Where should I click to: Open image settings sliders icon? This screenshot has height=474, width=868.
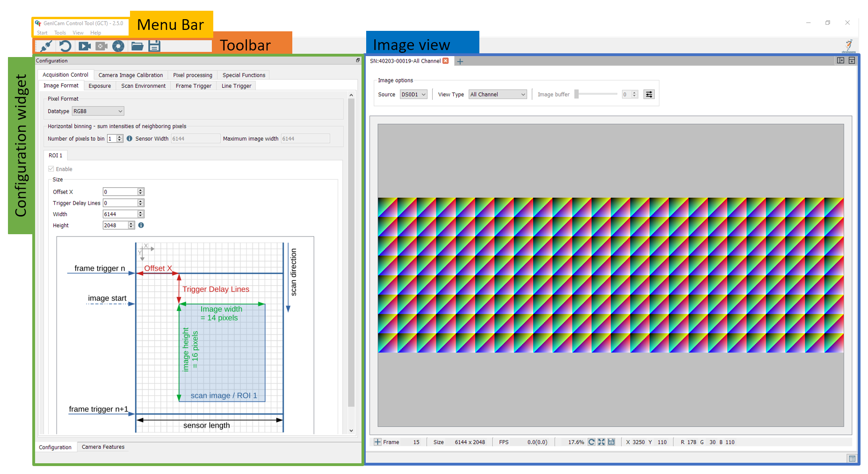(x=649, y=94)
